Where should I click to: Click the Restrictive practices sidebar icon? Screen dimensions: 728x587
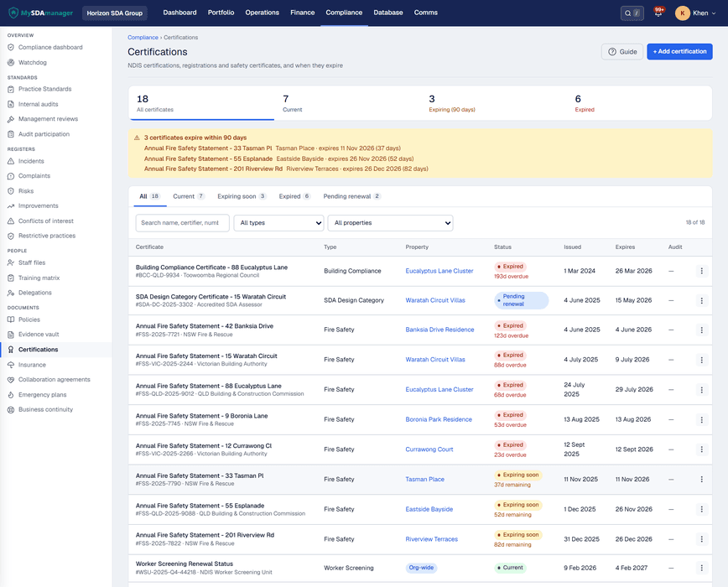tap(11, 236)
